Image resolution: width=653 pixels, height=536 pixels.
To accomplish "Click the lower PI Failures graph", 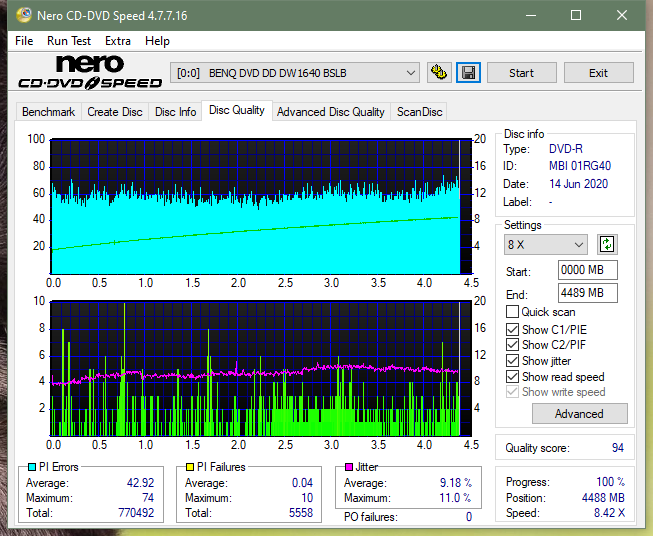I will click(261, 369).
